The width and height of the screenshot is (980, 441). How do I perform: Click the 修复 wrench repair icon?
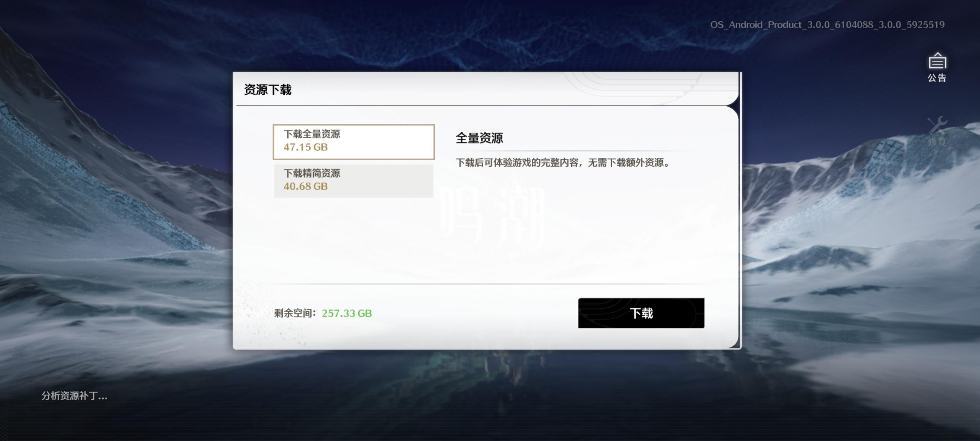[937, 125]
